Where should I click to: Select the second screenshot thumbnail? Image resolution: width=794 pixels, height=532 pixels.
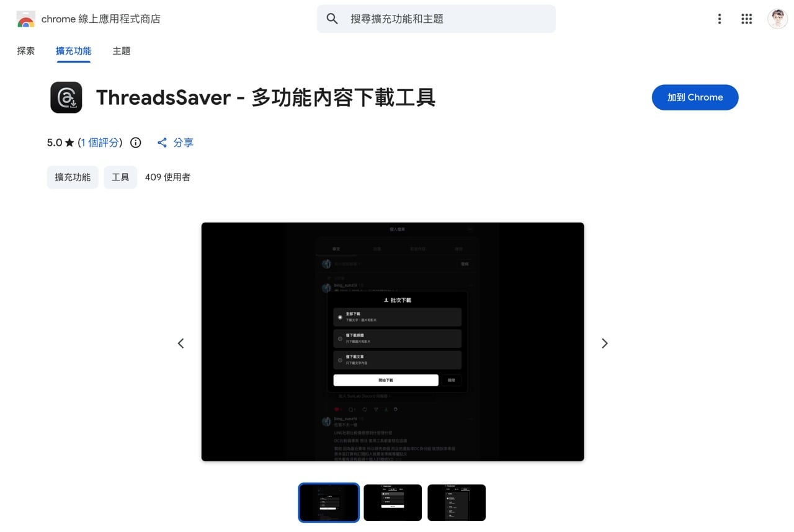(x=393, y=502)
